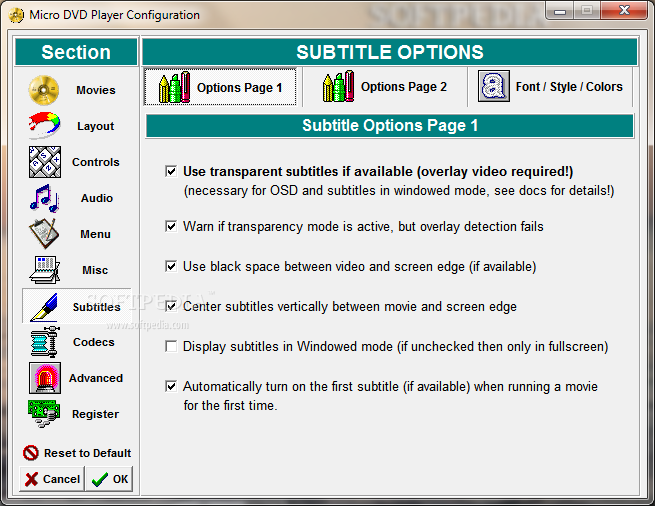
Task: Click the red X on Cancel button
Action: click(x=31, y=479)
